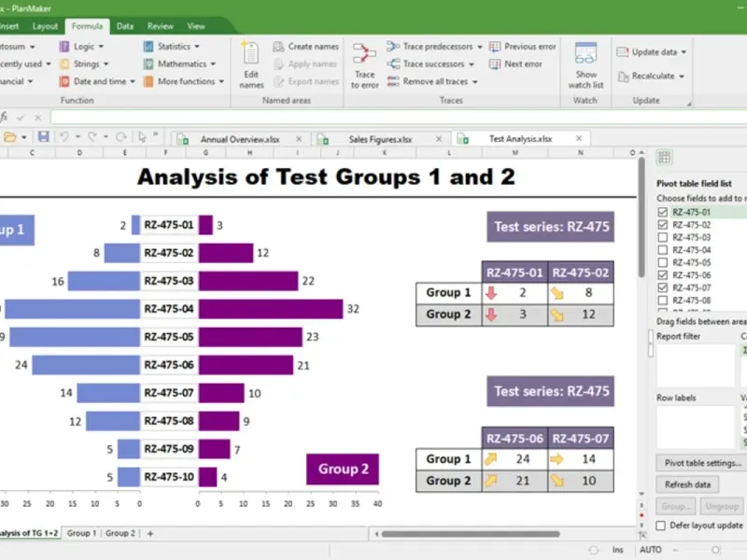Expand the Statistics dropdown arrow
Viewport: 747px width, 560px height.
pyautogui.click(x=197, y=47)
